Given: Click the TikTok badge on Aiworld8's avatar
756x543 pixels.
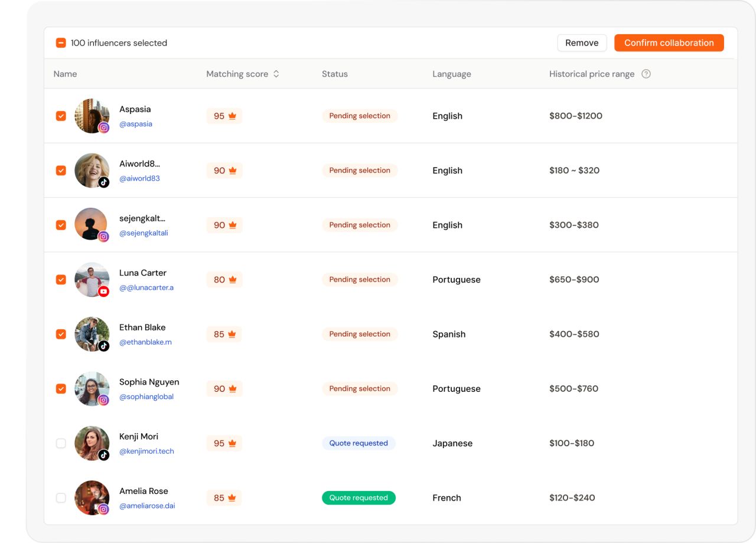Looking at the screenshot, I should tap(104, 182).
